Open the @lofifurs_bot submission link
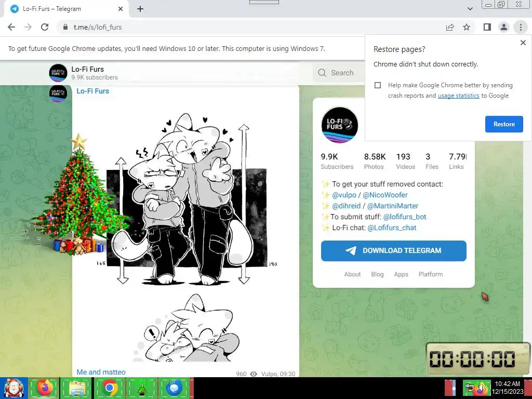 coord(404,217)
